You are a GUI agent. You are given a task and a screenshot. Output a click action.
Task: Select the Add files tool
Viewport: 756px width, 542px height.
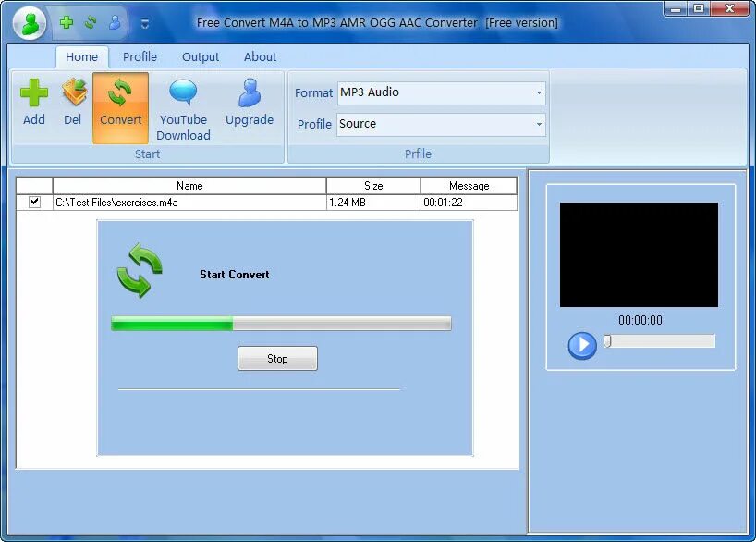point(33,102)
